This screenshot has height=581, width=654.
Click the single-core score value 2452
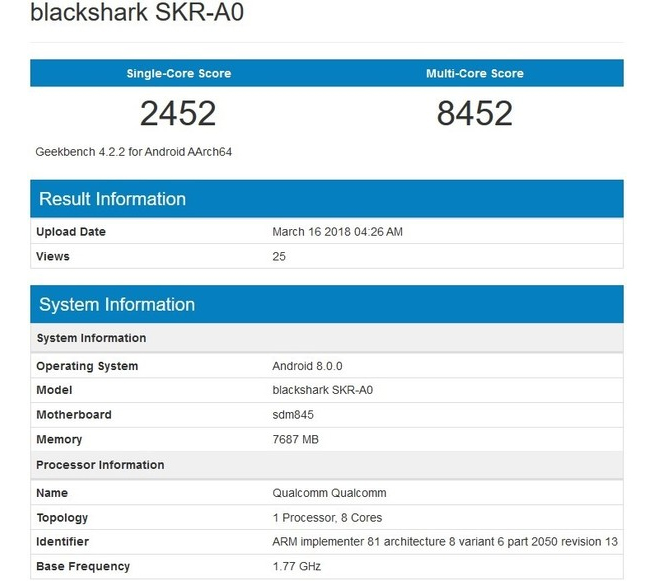pos(178,113)
